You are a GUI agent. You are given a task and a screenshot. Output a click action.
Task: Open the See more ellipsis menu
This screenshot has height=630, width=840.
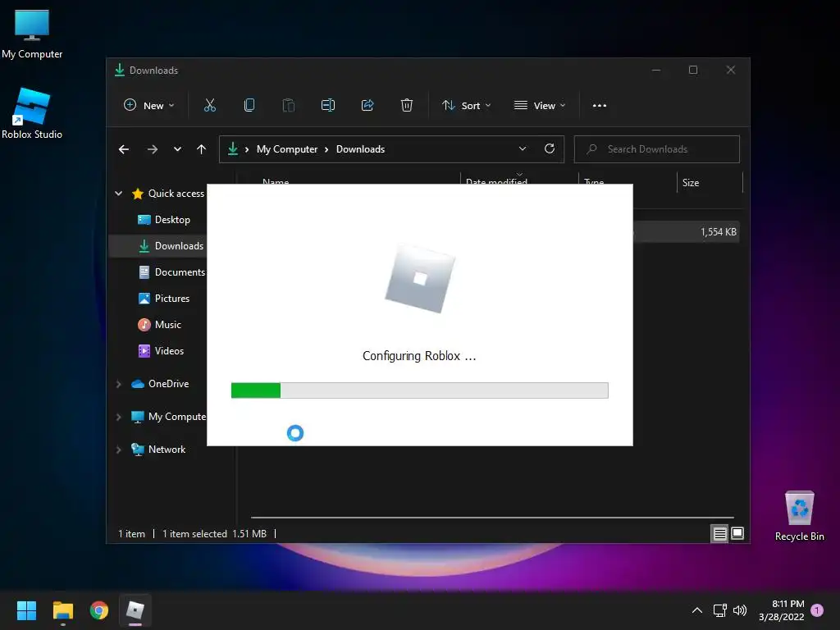coord(600,106)
